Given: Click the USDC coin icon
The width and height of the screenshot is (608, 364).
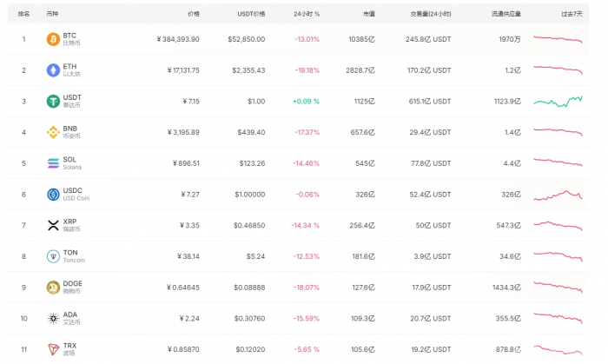Looking at the screenshot, I should pyautogui.click(x=53, y=194).
